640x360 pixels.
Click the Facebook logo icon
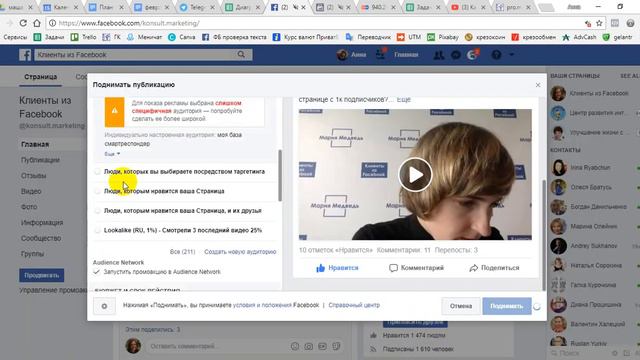coord(25,55)
